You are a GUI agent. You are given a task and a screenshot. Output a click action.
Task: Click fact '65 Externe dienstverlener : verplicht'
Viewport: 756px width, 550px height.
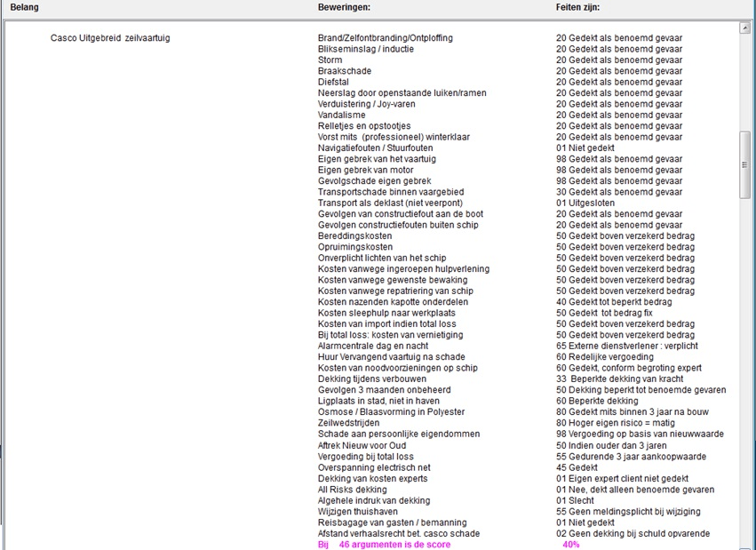627,347
